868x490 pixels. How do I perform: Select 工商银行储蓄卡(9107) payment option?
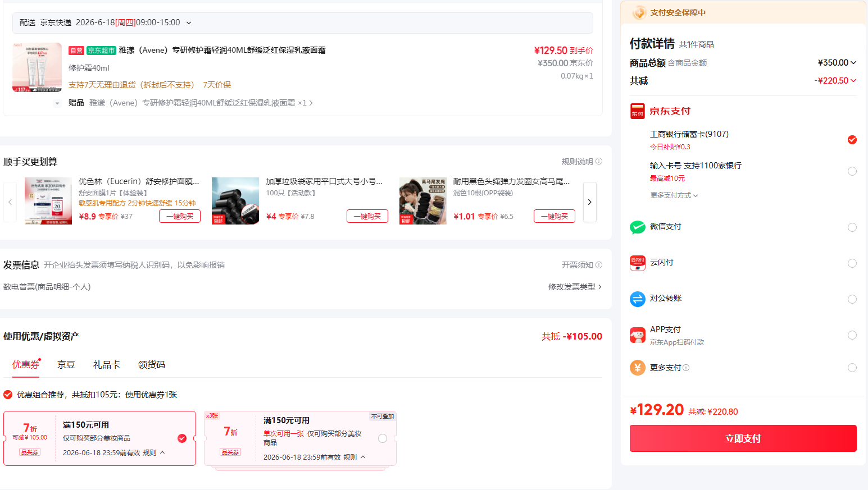(x=852, y=140)
